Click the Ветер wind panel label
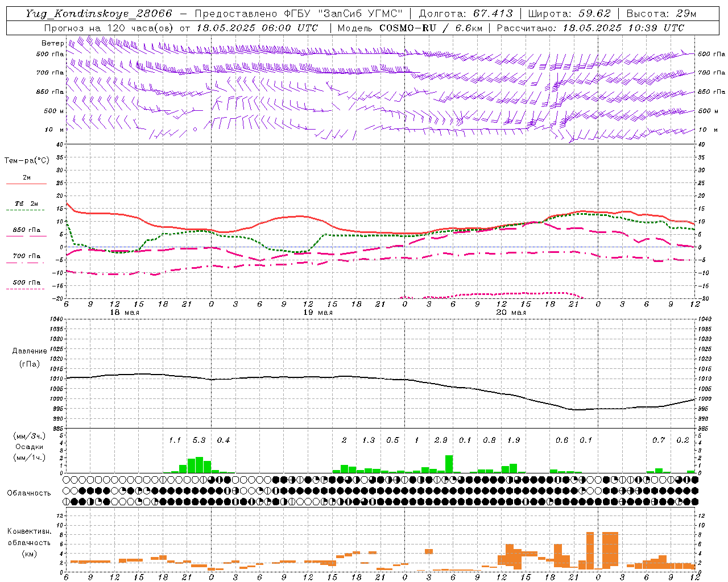This screenshot has height=582, width=728. coord(52,43)
